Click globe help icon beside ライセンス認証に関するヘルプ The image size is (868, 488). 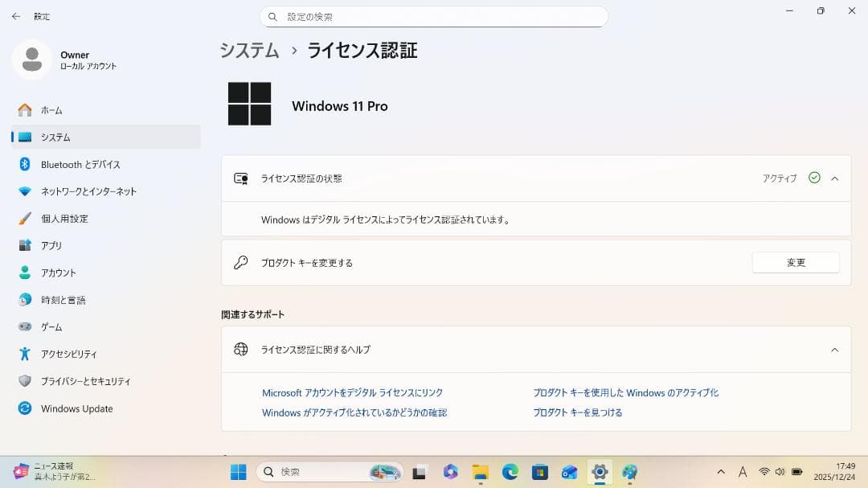click(x=241, y=350)
